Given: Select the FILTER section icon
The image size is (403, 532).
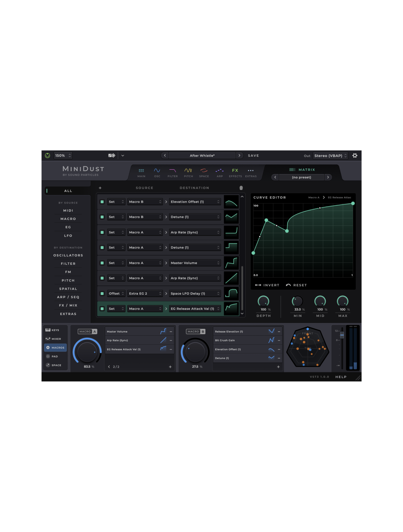Looking at the screenshot, I should 172,172.
